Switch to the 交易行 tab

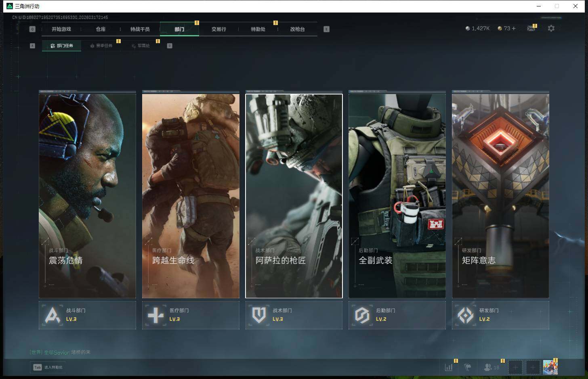coord(218,29)
